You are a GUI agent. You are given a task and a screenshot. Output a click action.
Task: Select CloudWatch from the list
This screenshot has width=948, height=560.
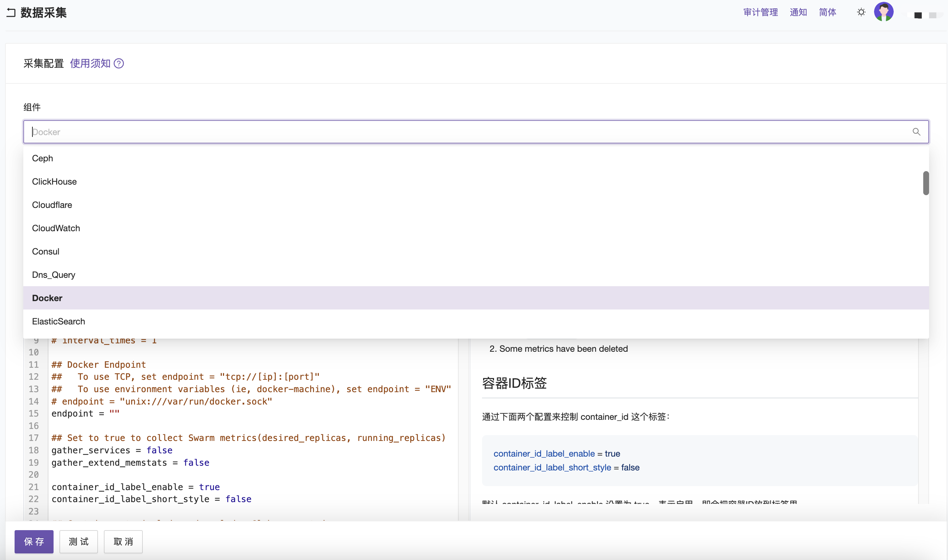[56, 228]
